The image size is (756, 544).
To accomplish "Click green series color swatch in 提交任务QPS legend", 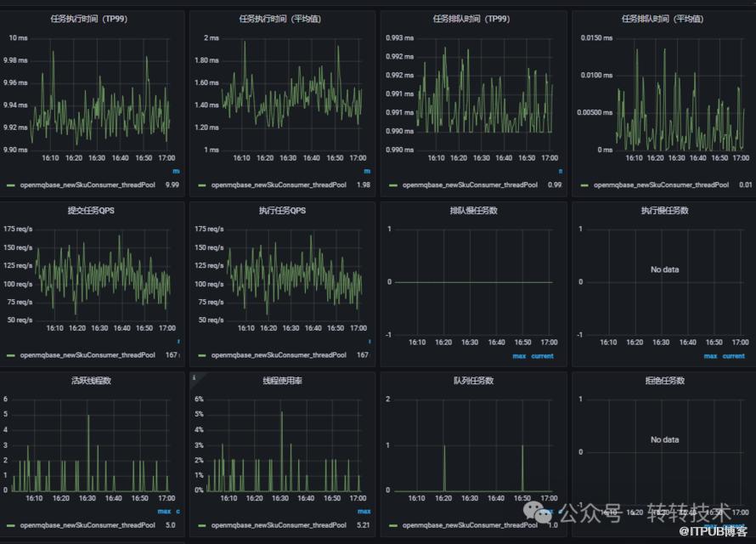I will click(10, 355).
